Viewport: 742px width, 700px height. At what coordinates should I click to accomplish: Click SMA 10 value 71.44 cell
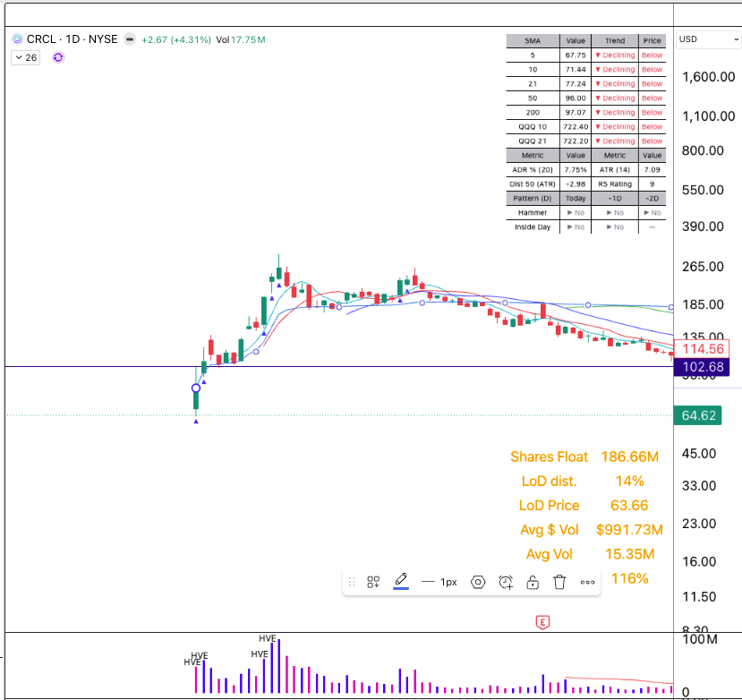(576, 69)
